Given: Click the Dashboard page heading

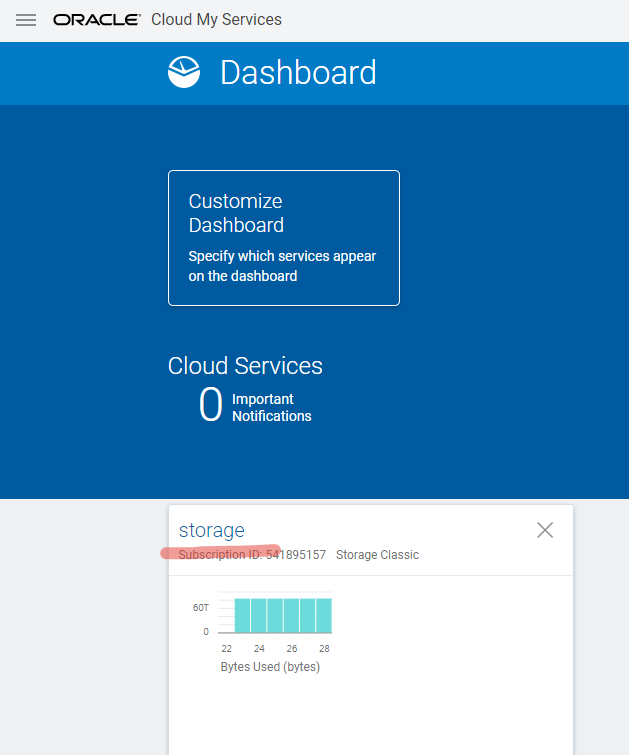Looking at the screenshot, I should tap(298, 73).
